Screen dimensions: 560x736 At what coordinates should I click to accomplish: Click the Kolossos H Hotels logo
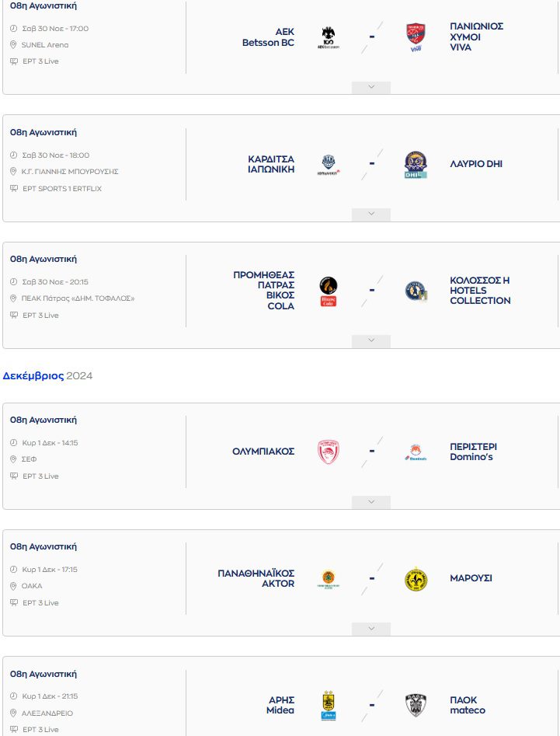click(x=416, y=291)
